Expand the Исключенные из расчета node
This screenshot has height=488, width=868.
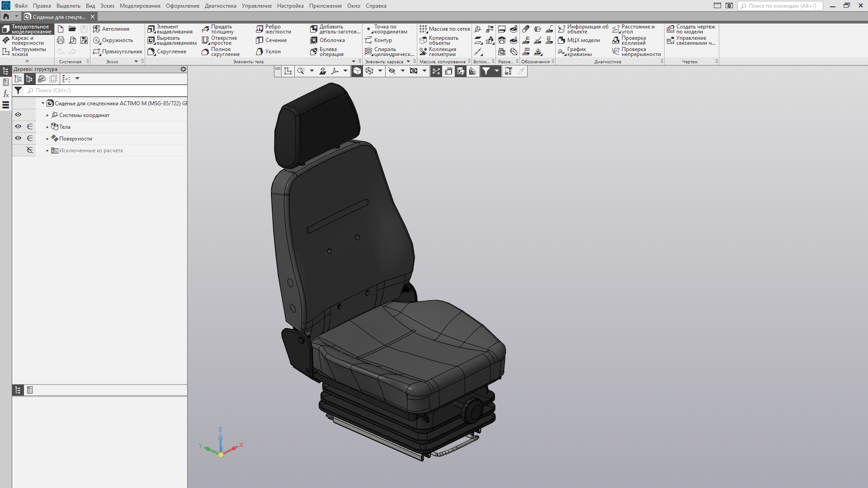[x=47, y=150]
